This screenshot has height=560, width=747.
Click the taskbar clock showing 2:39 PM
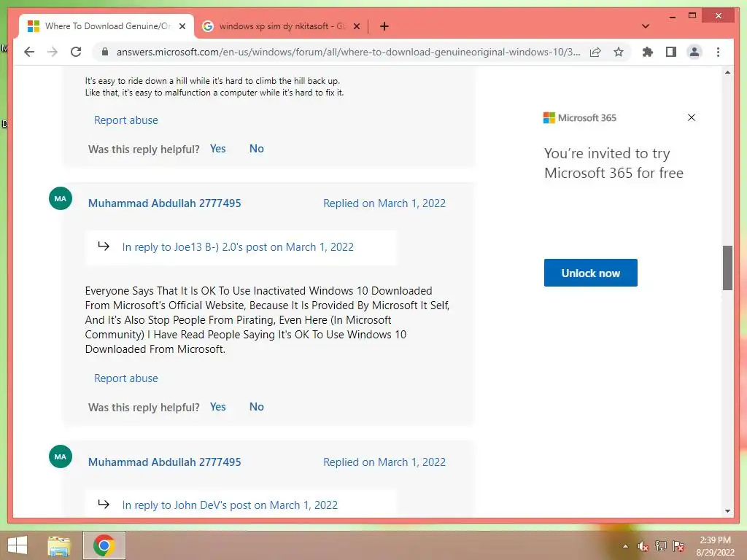pyautogui.click(x=715, y=546)
